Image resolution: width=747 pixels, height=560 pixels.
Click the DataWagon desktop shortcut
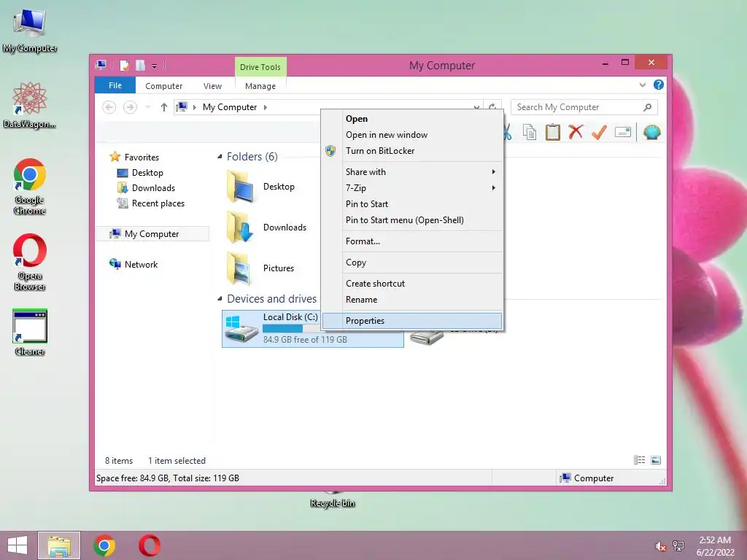coord(29,105)
